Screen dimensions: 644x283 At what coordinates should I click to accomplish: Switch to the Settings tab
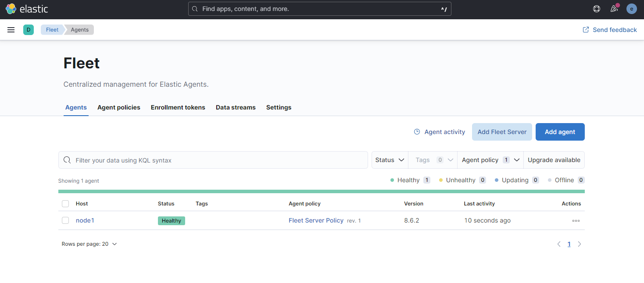(279, 107)
